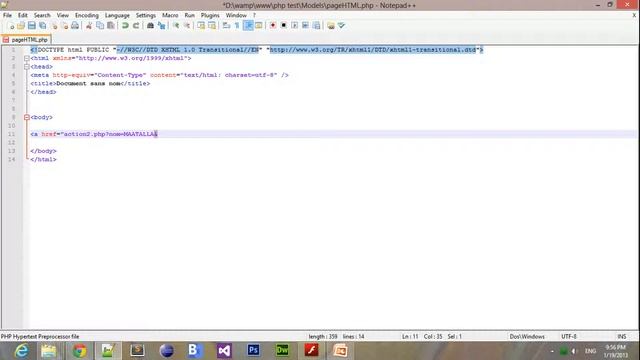Open the Edit menu
The width and height of the screenshot is (640, 360).
point(22,15)
